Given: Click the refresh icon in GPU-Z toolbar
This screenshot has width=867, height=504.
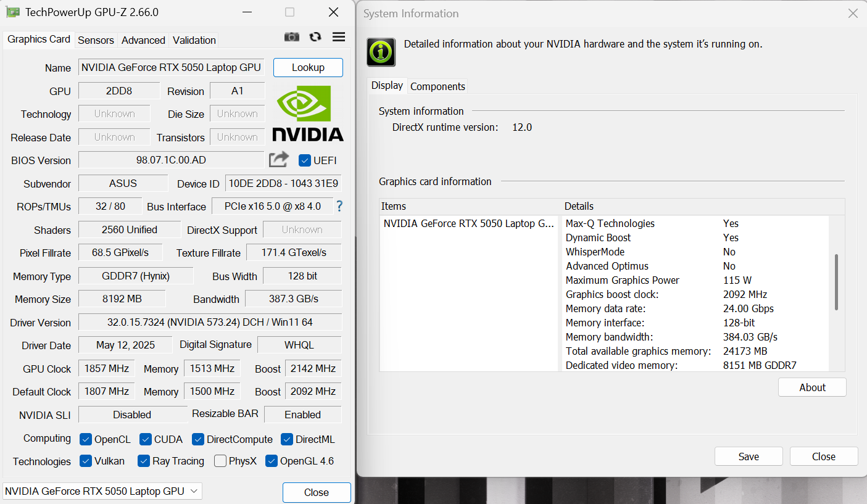Looking at the screenshot, I should (x=315, y=36).
